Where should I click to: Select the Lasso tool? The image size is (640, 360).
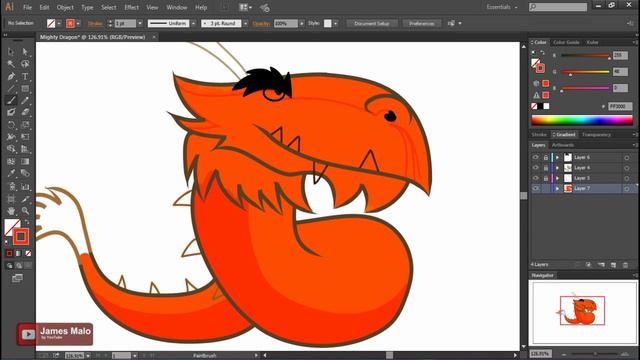coord(25,64)
